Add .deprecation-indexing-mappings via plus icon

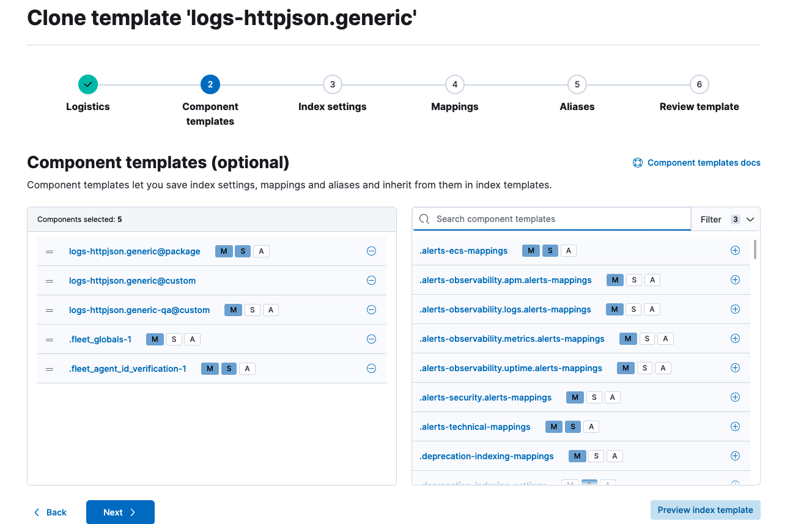[735, 456]
